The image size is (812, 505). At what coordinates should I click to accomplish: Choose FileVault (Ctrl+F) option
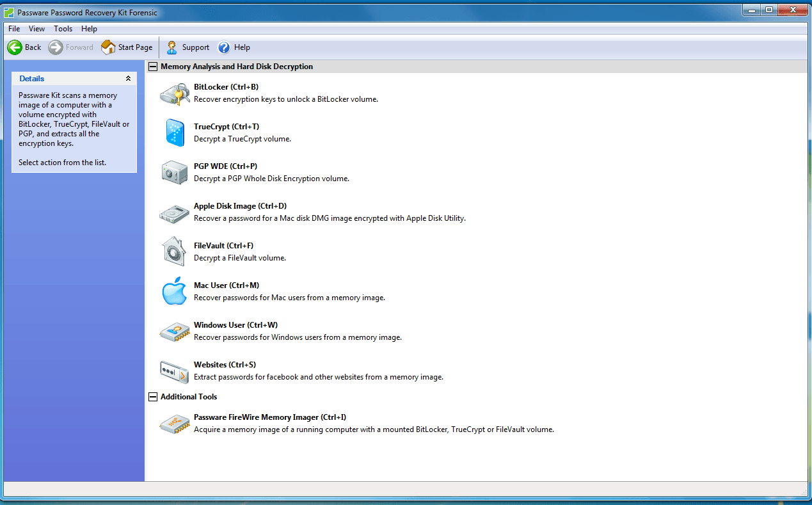(224, 246)
